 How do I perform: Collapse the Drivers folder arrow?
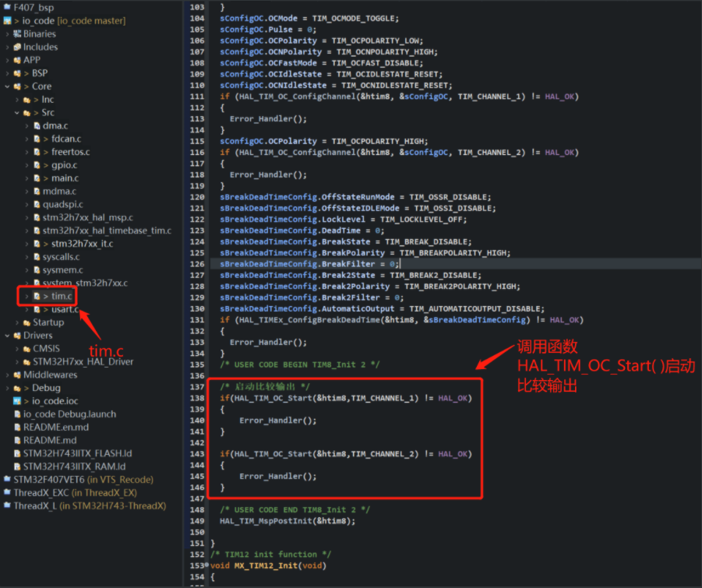point(7,336)
